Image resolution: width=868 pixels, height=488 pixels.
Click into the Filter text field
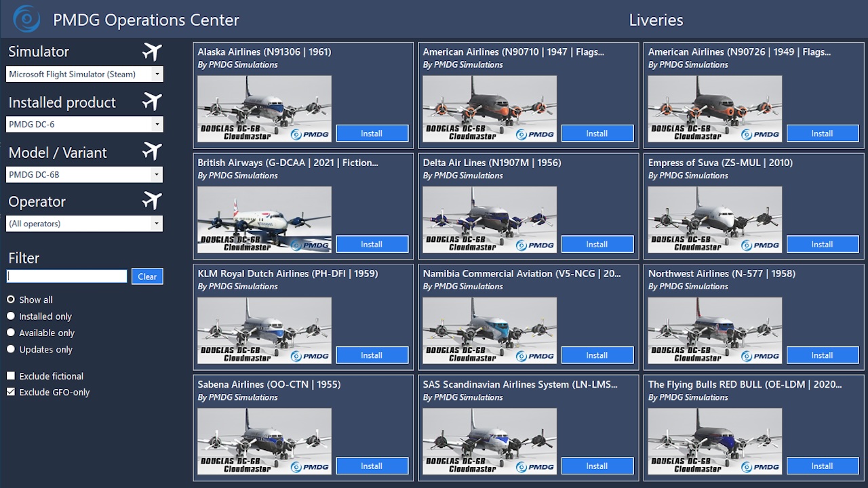click(66, 277)
